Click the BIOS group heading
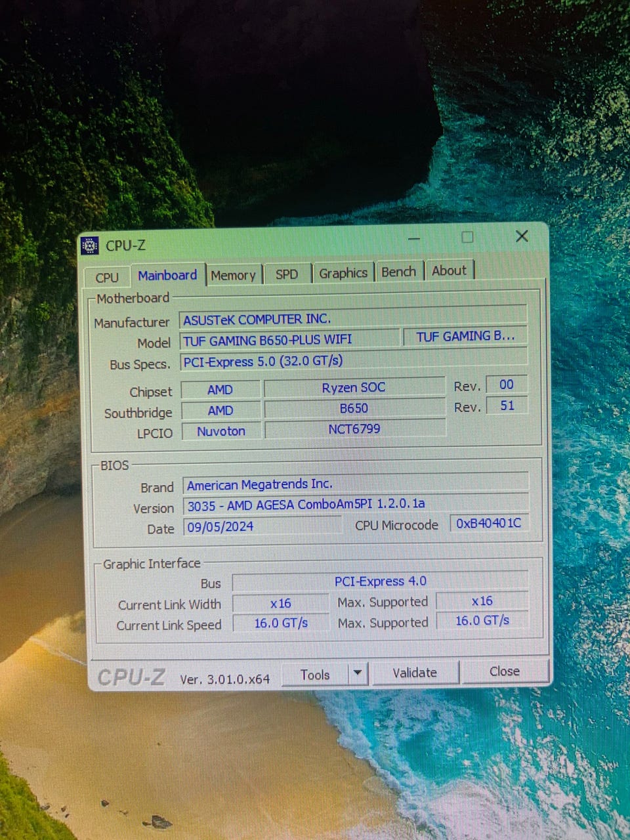Screen dimensions: 630x840 (x=115, y=465)
